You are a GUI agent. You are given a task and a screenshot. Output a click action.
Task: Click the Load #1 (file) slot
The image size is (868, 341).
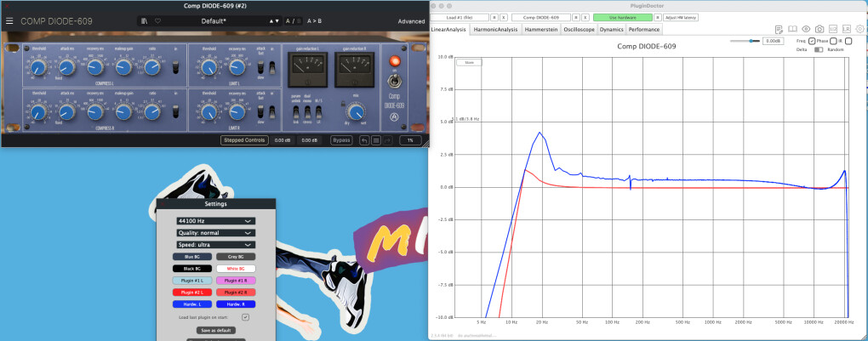(x=460, y=18)
